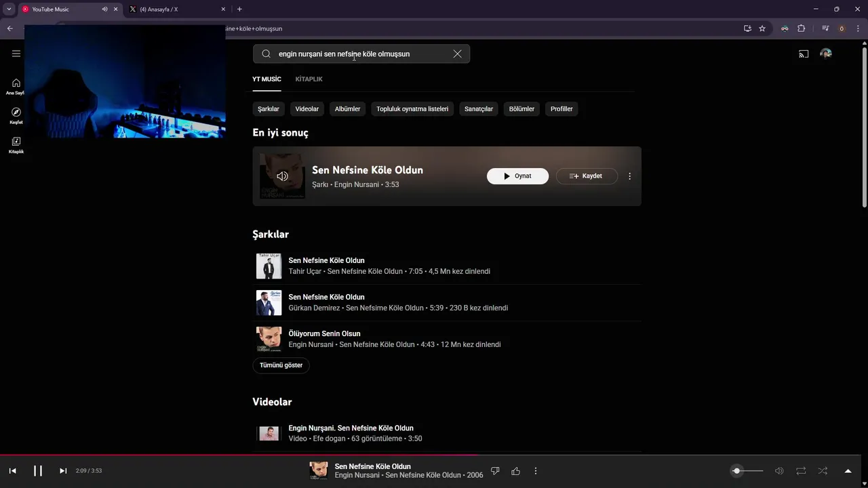Click top result album thumbnail
This screenshot has width=868, height=488.
pos(282,176)
